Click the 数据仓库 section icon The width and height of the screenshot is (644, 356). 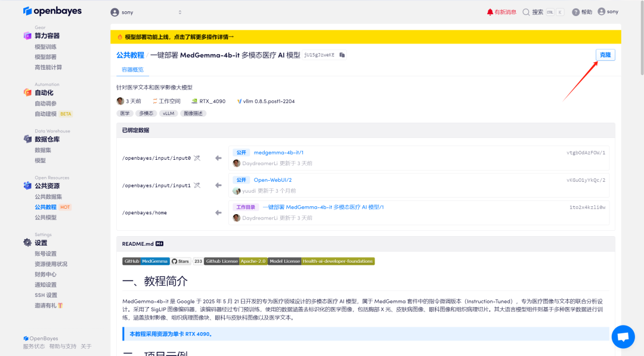pos(27,139)
